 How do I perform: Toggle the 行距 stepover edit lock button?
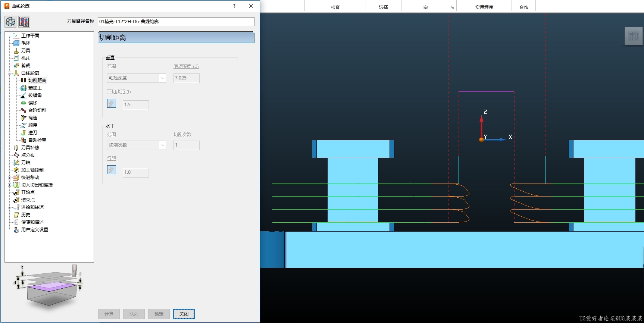click(112, 170)
